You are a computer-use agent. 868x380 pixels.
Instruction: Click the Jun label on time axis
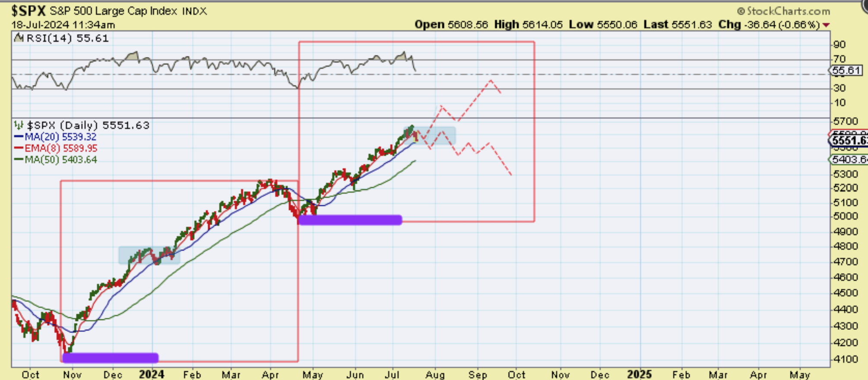coord(355,375)
